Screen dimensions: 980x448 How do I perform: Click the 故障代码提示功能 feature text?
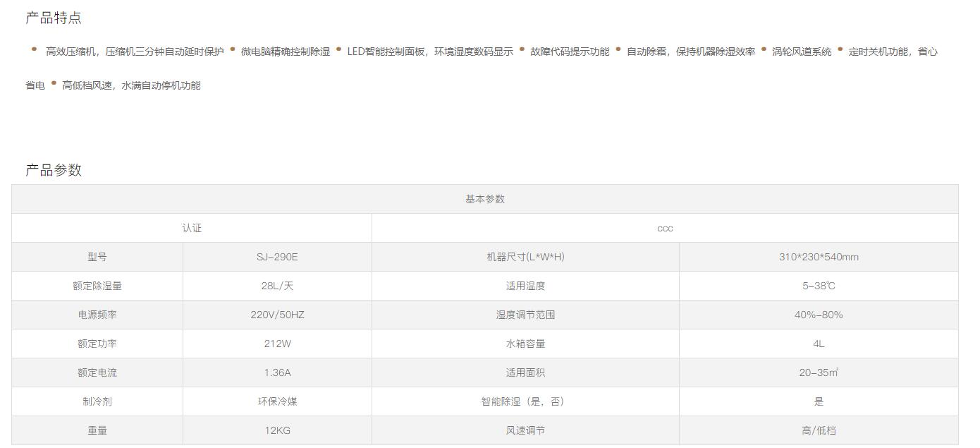tap(570, 52)
